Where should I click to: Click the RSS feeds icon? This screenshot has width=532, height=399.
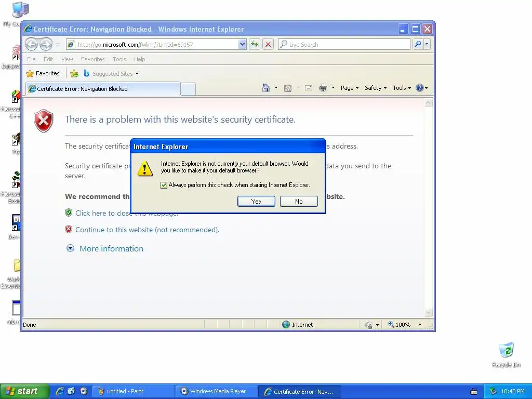click(288, 88)
